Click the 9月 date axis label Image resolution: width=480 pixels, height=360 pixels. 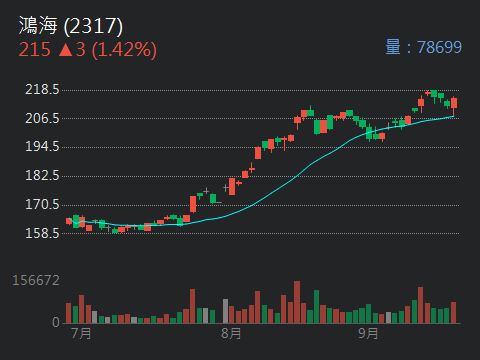[x=368, y=333]
